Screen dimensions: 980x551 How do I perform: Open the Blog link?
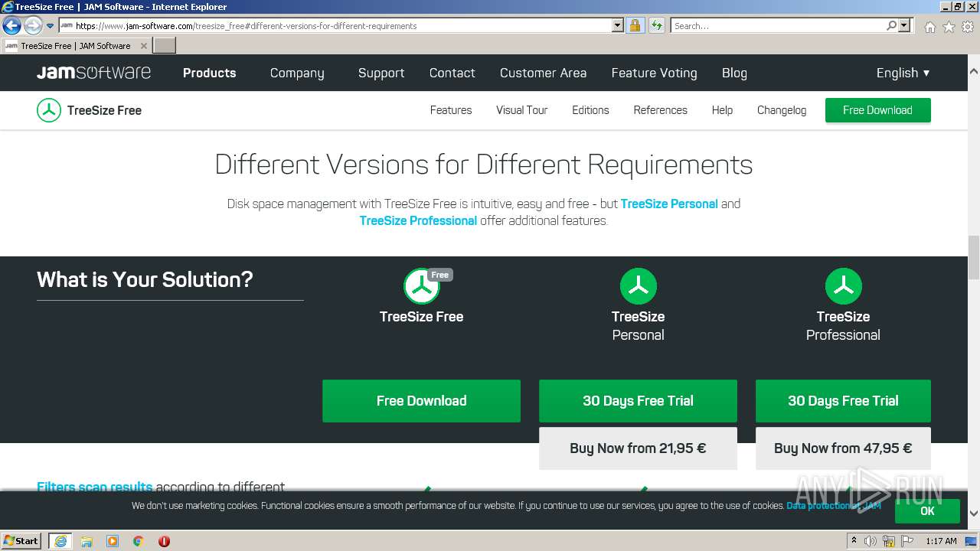click(734, 73)
